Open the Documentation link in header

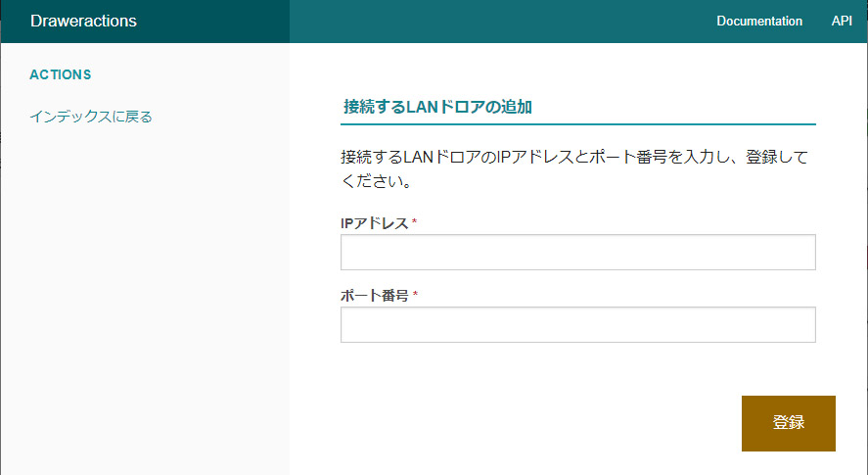[x=759, y=22]
